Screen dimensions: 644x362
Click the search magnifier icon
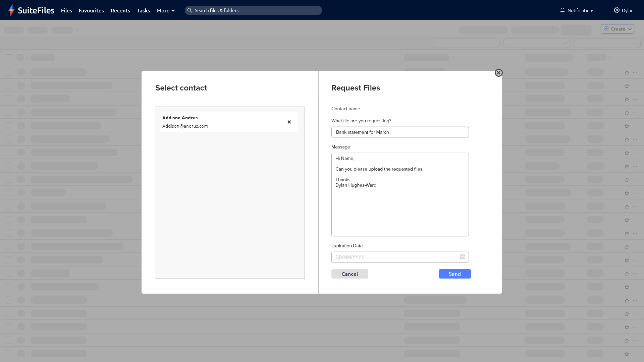(190, 10)
